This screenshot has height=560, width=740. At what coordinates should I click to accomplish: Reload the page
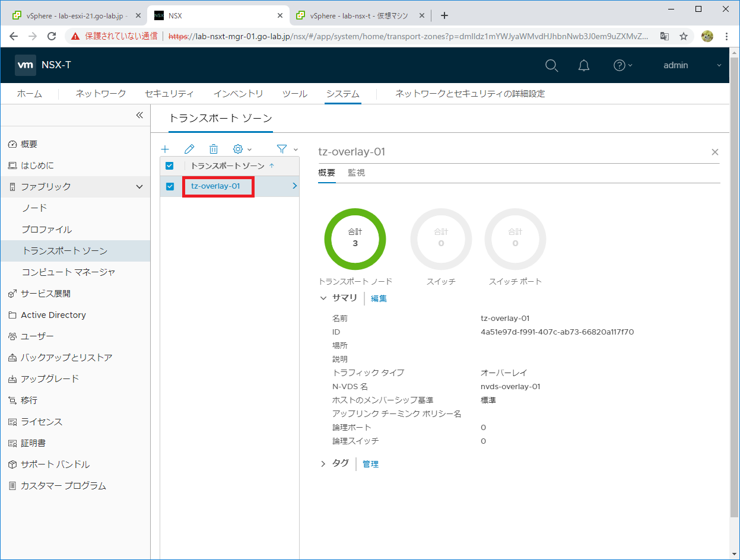point(52,36)
